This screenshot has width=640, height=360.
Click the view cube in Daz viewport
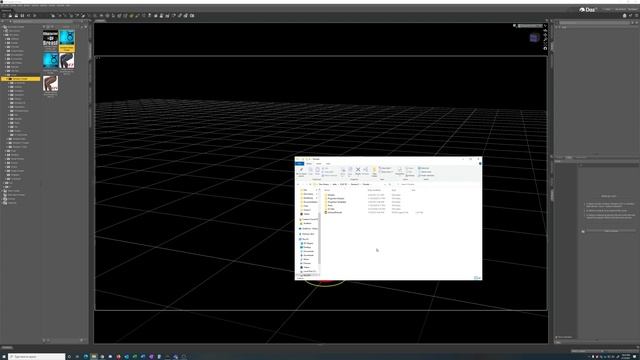point(534,38)
